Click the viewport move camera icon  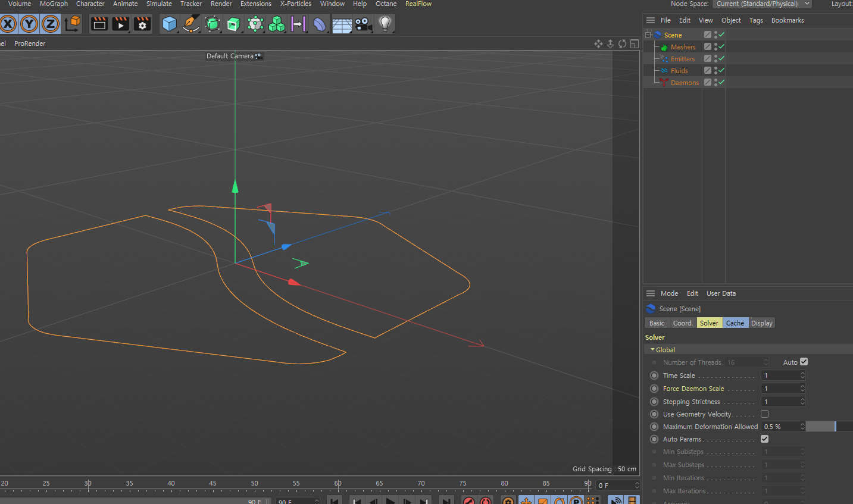click(598, 43)
